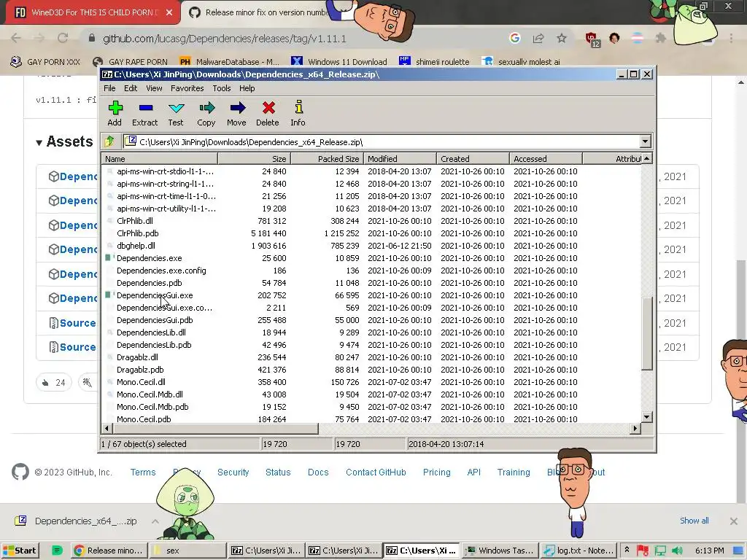
Task: Select ClrPhlib.pdb file row
Action: (138, 233)
